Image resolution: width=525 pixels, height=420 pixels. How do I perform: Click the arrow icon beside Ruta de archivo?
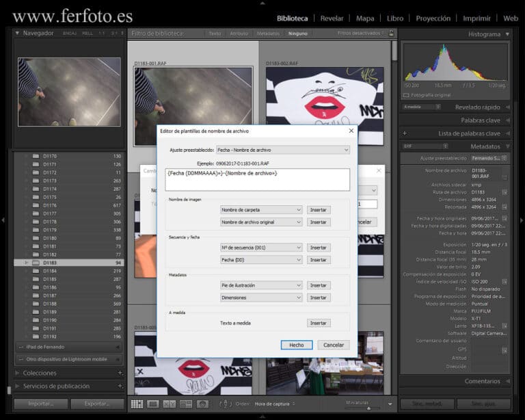[504, 192]
